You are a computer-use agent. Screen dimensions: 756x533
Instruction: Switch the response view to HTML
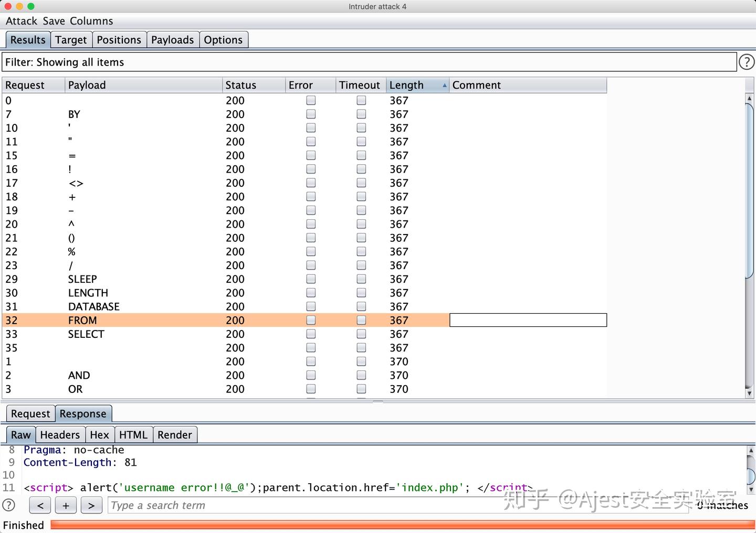pos(133,434)
